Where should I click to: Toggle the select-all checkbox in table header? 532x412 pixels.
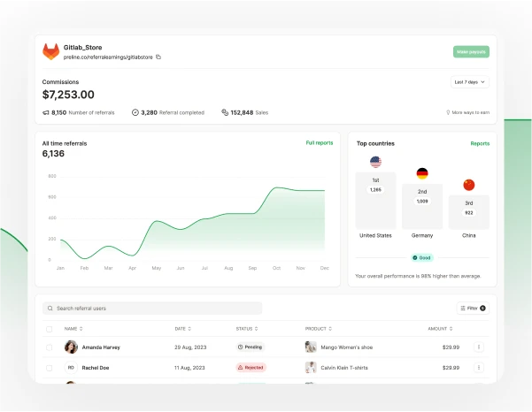tap(50, 329)
